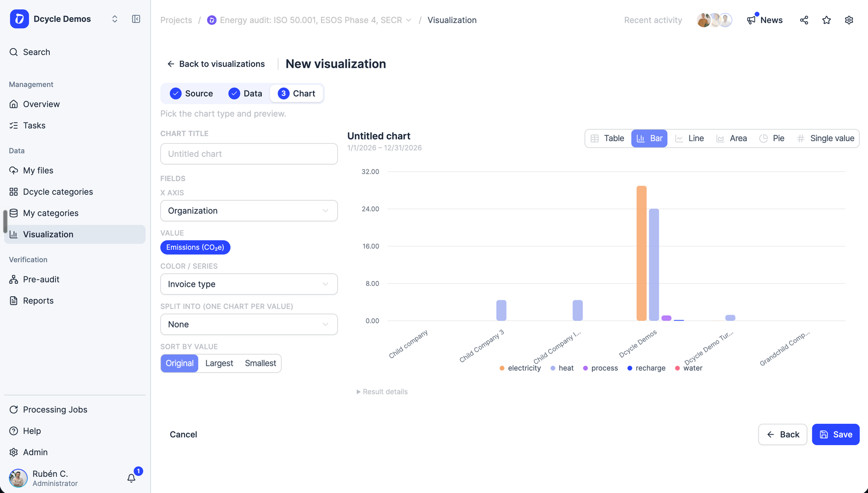Sort by Largest value

(x=219, y=363)
